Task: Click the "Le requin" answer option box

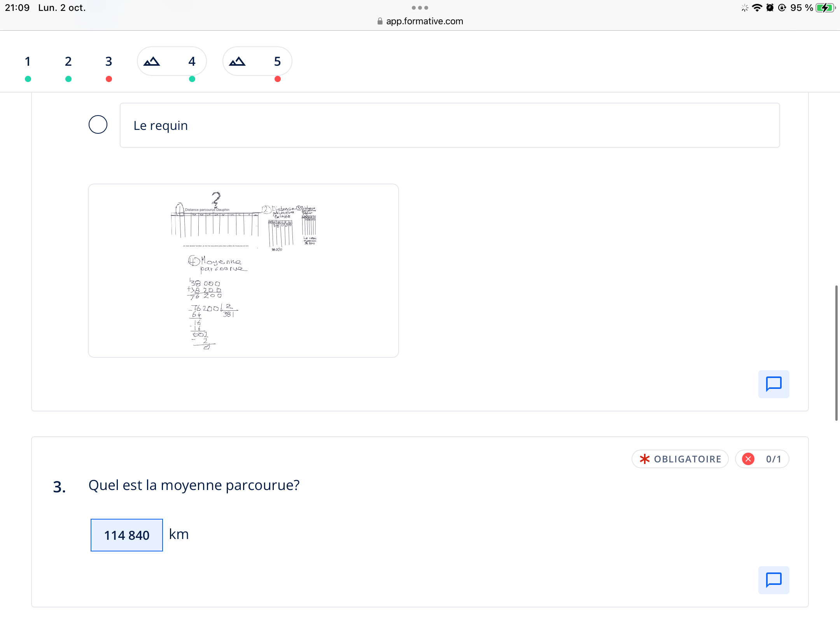Action: click(450, 125)
